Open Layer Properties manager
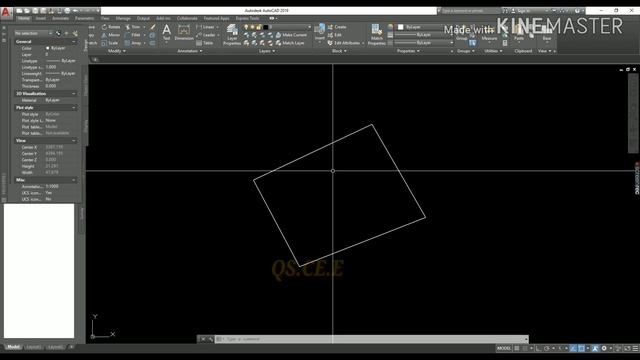This screenshot has height=360, width=640. [x=232, y=34]
